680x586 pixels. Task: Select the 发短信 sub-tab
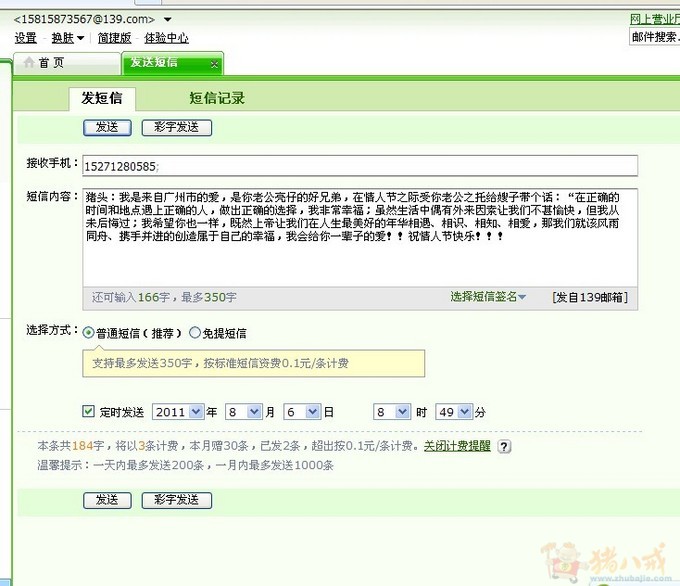point(102,98)
